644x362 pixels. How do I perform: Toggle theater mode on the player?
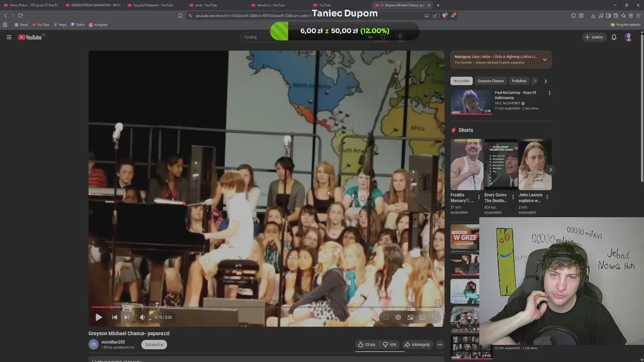[422, 317]
